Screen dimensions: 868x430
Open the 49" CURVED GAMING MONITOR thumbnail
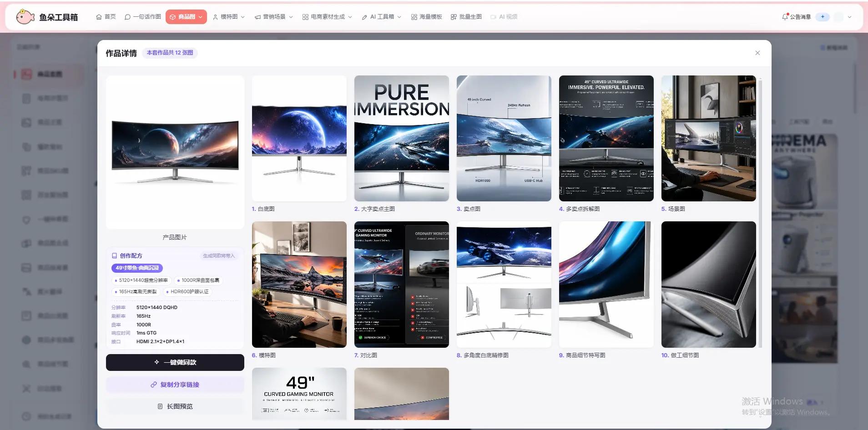(299, 394)
